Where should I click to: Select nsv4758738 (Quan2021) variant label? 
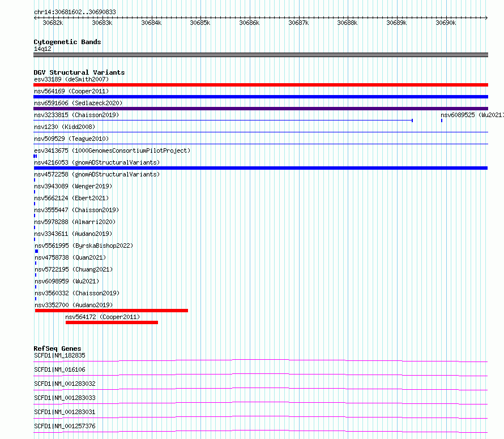[70, 257]
